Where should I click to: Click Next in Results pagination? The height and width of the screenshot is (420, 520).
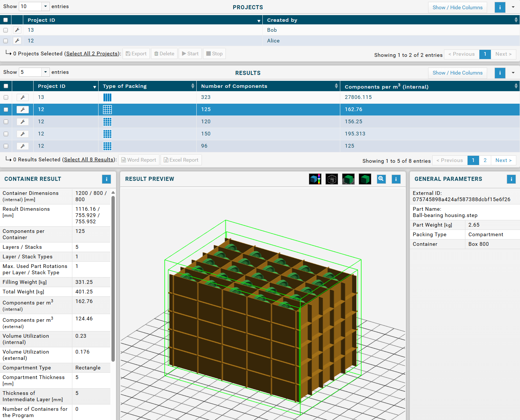tap(503, 160)
